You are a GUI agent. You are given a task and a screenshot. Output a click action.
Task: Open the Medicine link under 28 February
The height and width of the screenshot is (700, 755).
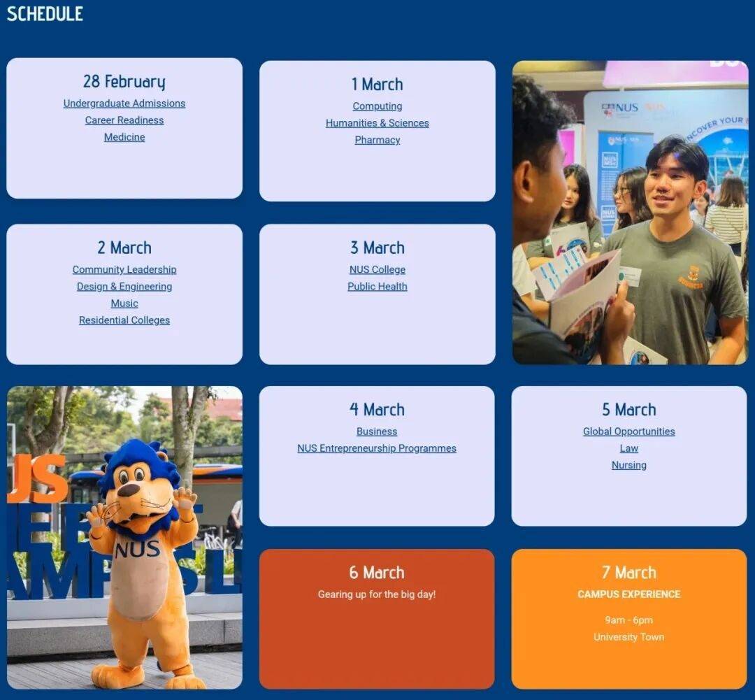[x=124, y=137]
